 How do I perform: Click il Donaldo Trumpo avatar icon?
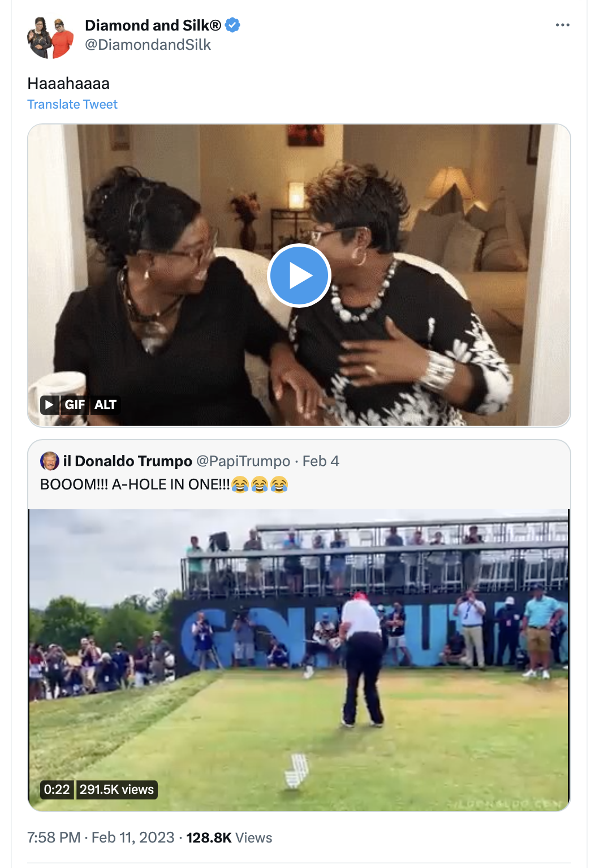(50, 461)
